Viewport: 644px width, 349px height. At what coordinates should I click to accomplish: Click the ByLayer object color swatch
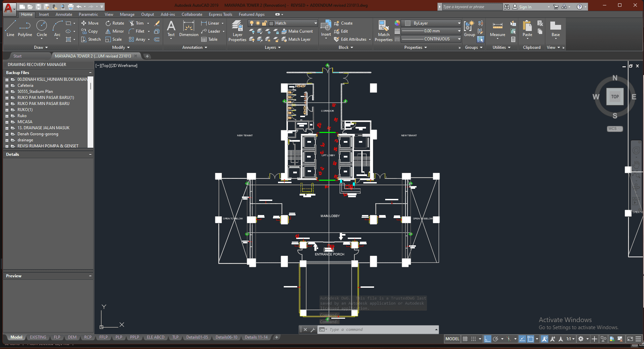tap(408, 23)
